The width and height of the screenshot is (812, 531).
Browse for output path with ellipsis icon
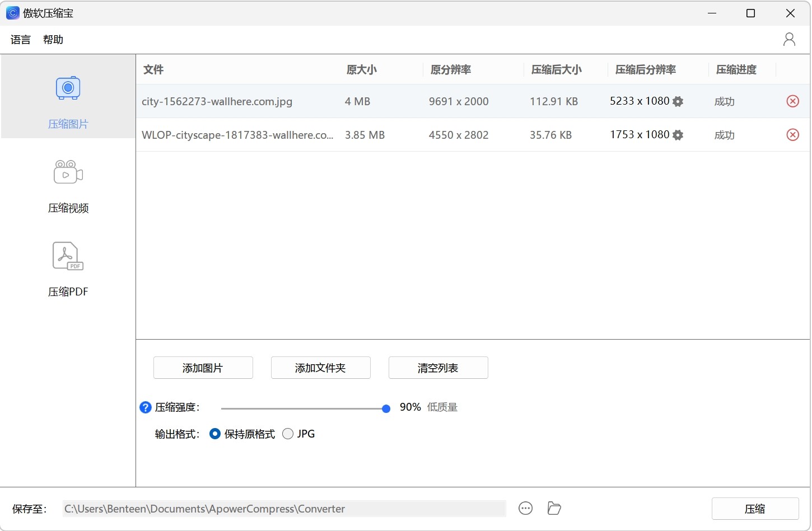(x=525, y=508)
